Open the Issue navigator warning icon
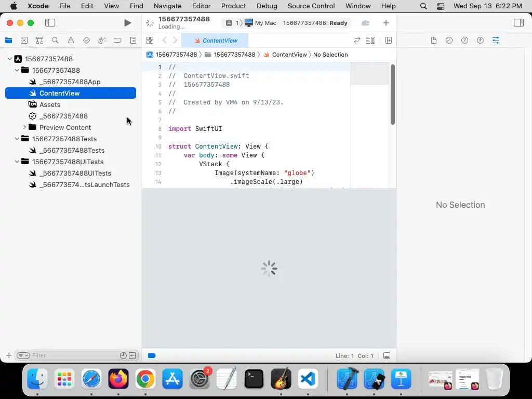 [x=71, y=41]
